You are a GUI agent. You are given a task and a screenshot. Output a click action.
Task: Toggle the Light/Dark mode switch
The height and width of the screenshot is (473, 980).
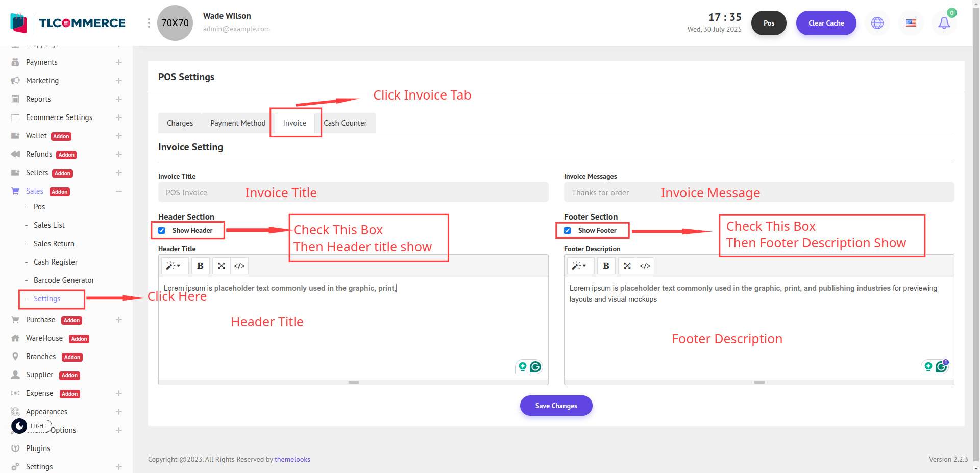[20, 426]
